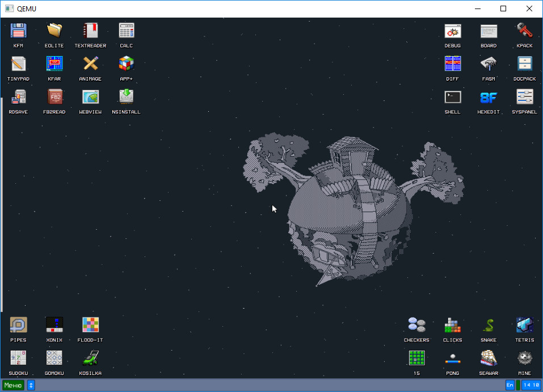
Task: Start the TETRIS game icon
Action: [525, 325]
